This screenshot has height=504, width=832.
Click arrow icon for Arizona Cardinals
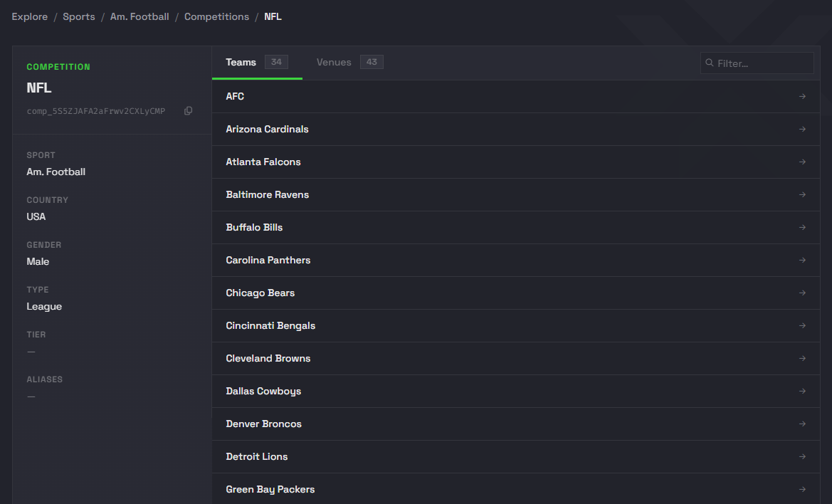[x=802, y=130]
